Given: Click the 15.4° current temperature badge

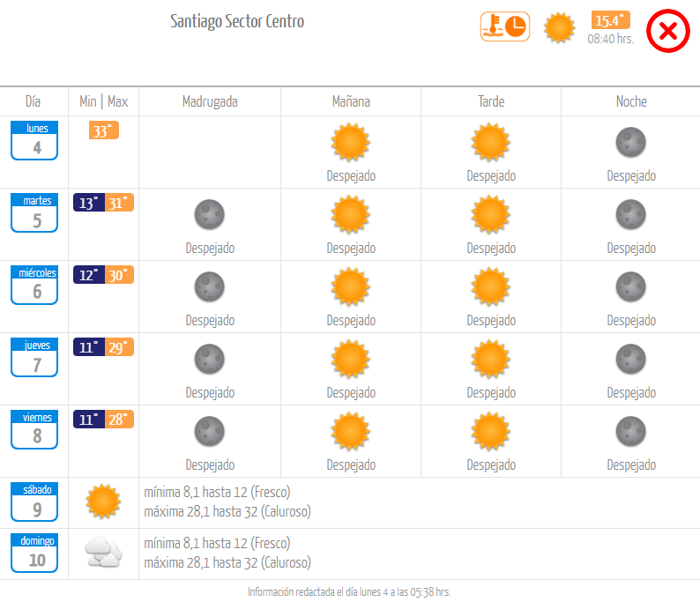Looking at the screenshot, I should click(x=610, y=20).
